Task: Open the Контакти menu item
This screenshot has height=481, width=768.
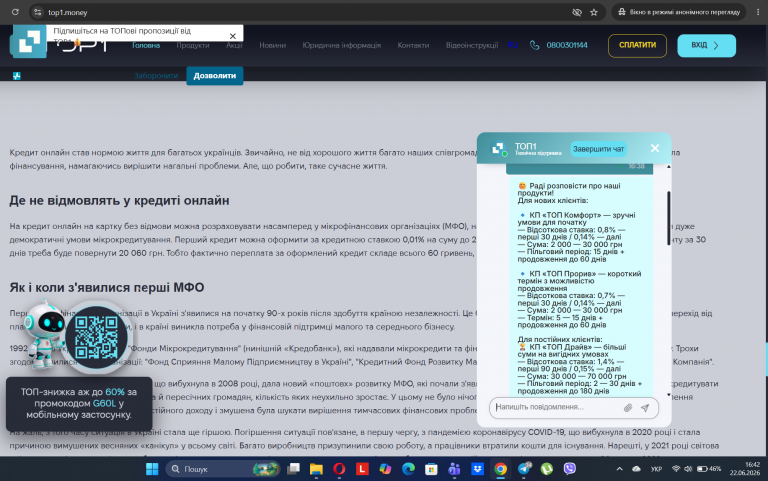Action: (413, 45)
